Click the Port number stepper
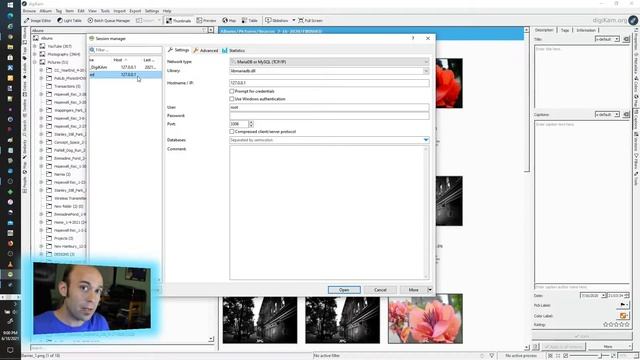 coord(251,124)
